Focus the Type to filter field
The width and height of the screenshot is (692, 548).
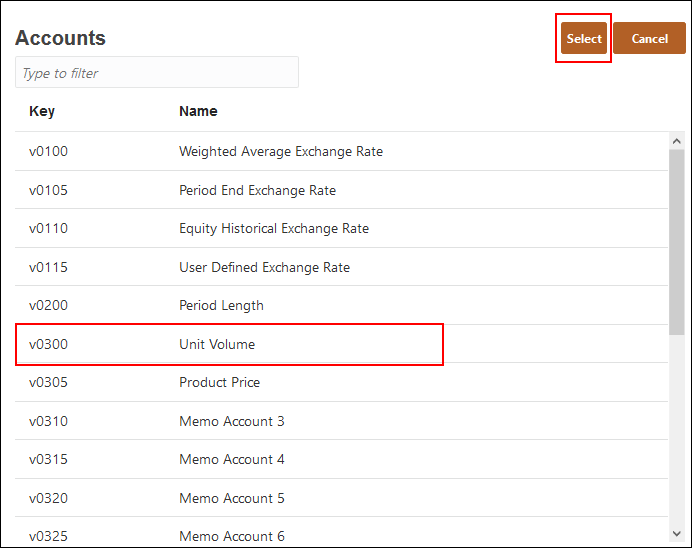click(x=157, y=72)
